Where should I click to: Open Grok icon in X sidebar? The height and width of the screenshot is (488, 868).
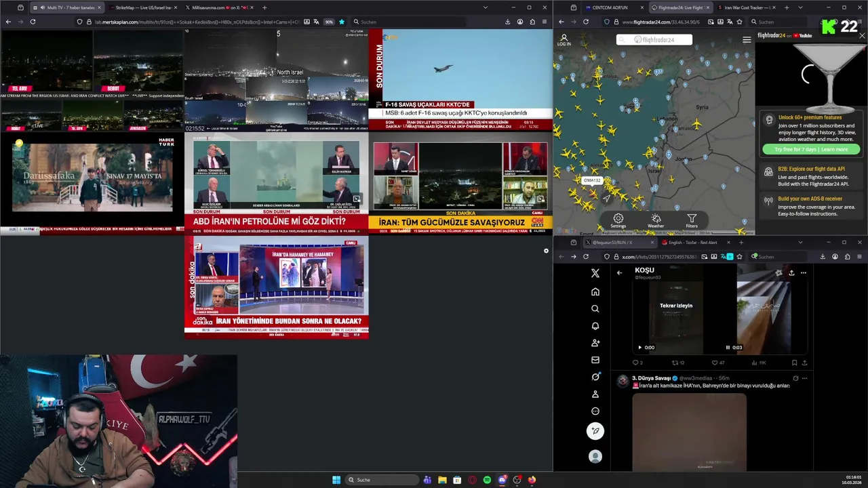[x=595, y=377]
